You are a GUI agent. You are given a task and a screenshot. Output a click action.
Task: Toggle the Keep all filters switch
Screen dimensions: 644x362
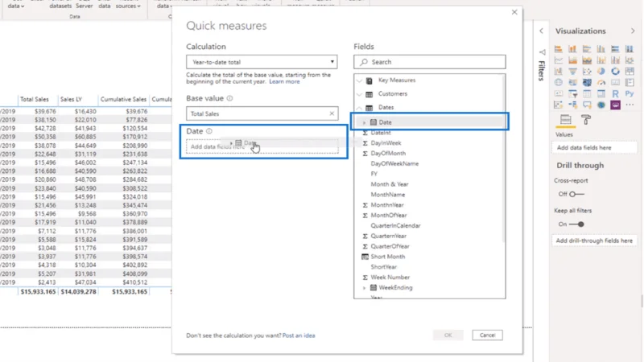coord(576,224)
